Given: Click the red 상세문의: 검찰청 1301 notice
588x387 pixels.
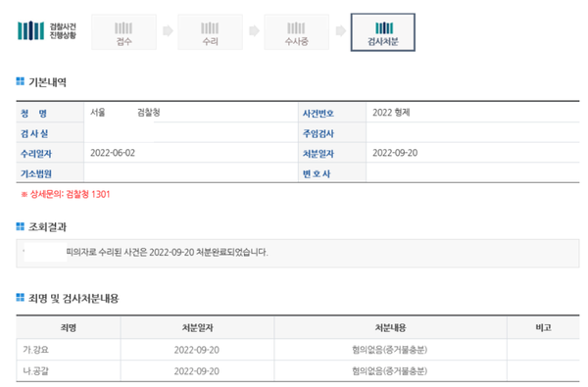Looking at the screenshot, I should point(66,194).
